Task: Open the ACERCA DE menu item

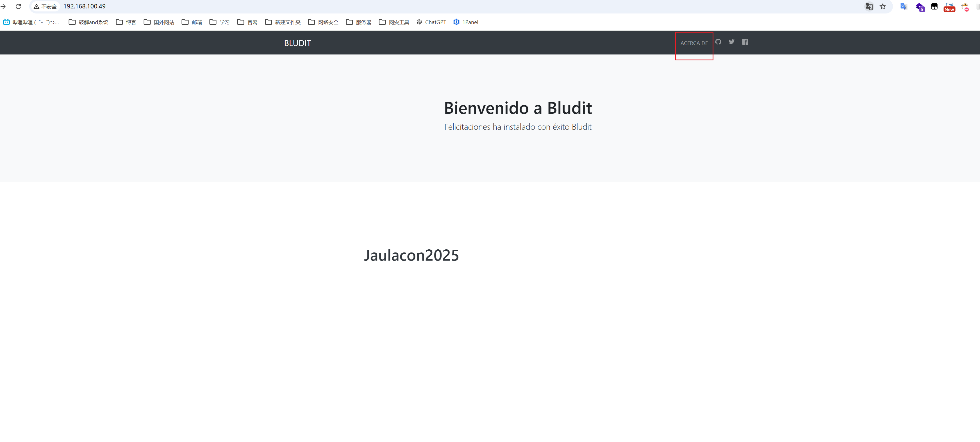Action: coord(694,43)
